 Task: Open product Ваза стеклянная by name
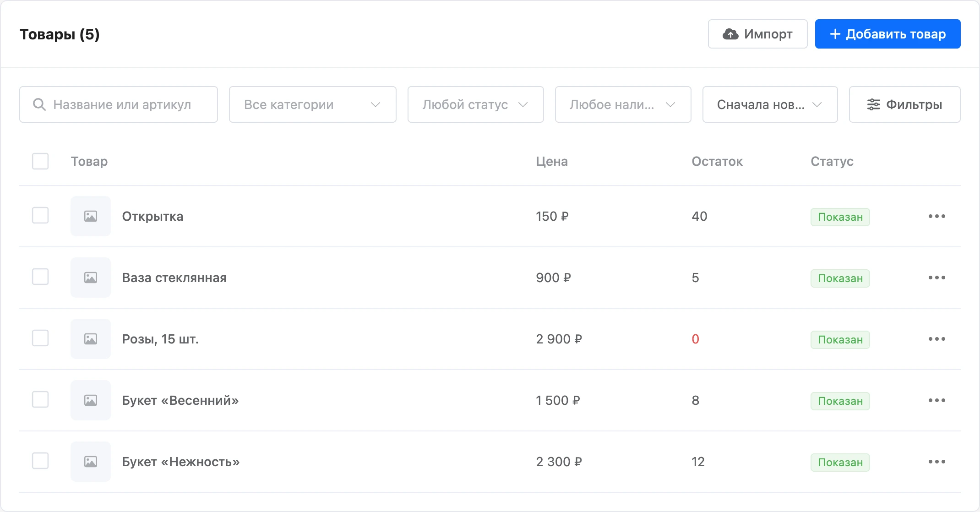pyautogui.click(x=174, y=278)
